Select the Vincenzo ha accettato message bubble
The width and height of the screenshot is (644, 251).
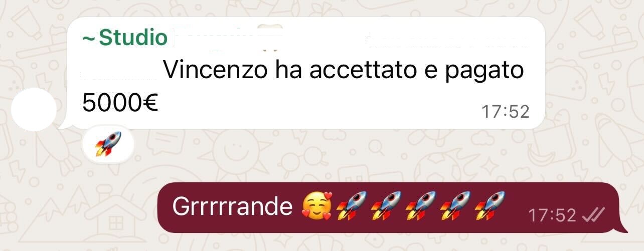(305, 73)
